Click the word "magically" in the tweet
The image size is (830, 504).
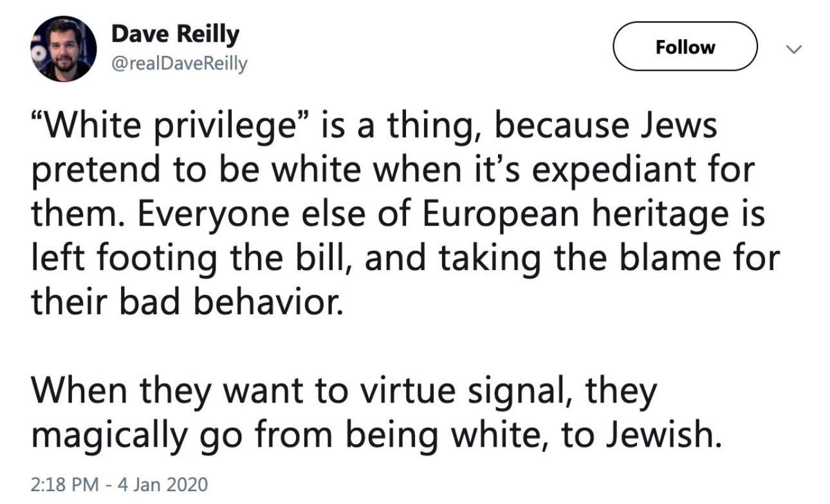[107, 436]
